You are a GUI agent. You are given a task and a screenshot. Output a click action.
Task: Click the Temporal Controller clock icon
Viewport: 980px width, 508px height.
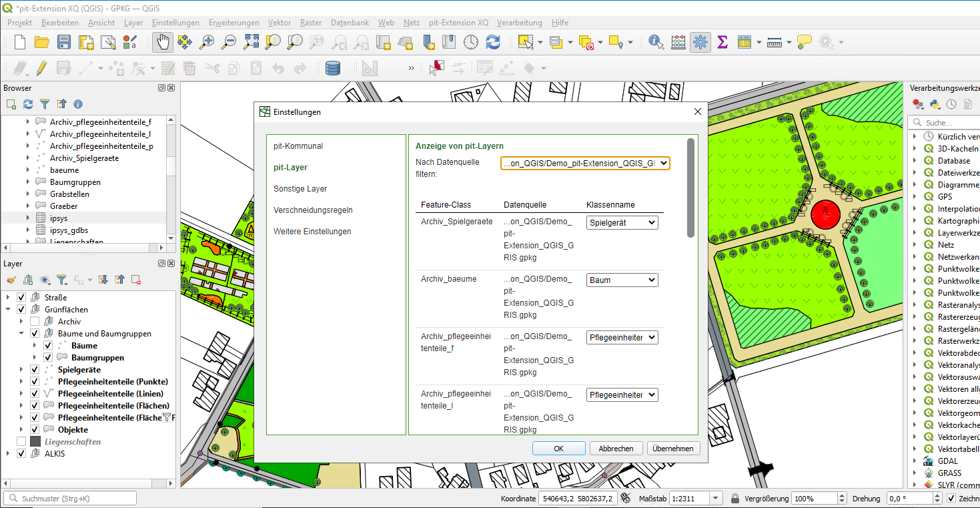(x=470, y=41)
